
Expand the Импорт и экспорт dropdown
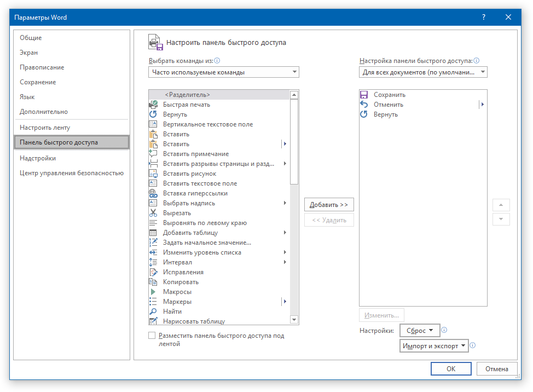click(x=434, y=346)
